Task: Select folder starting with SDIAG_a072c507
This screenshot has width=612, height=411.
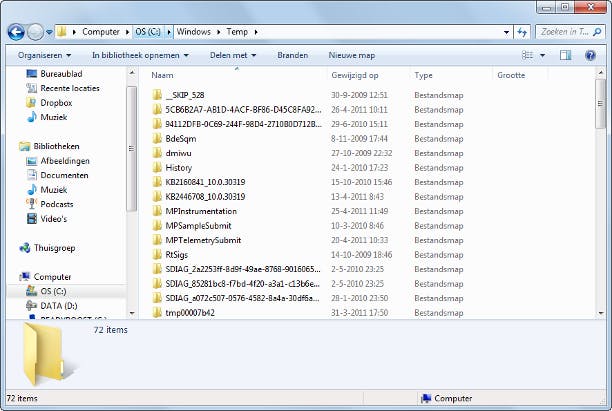Action: coord(242,298)
